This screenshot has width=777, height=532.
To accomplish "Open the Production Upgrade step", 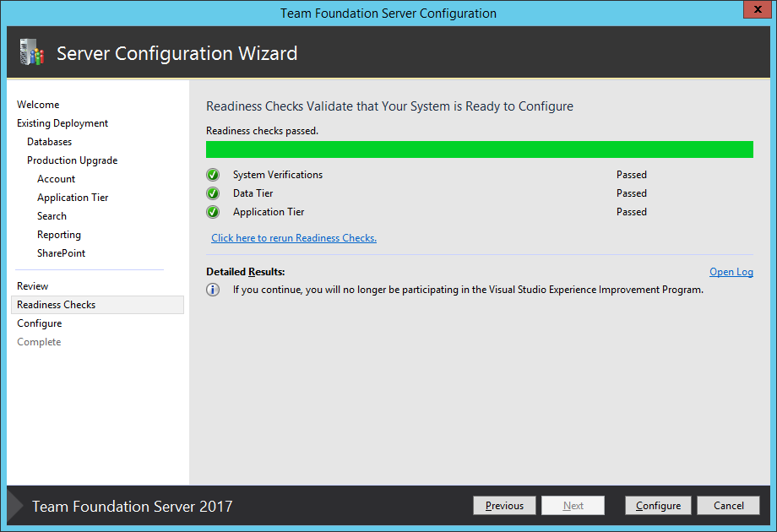I will point(73,160).
